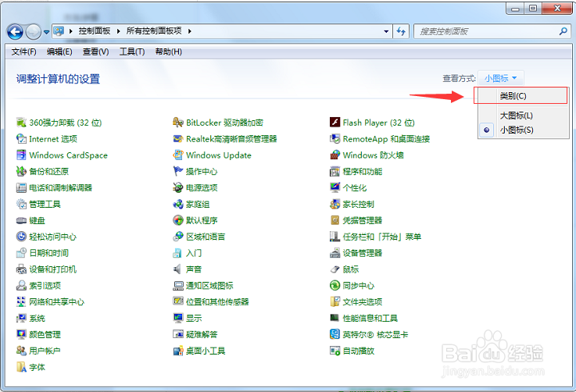This screenshot has width=576, height=392.
Task: Click the 管理工具 gear icon
Action: point(21,204)
